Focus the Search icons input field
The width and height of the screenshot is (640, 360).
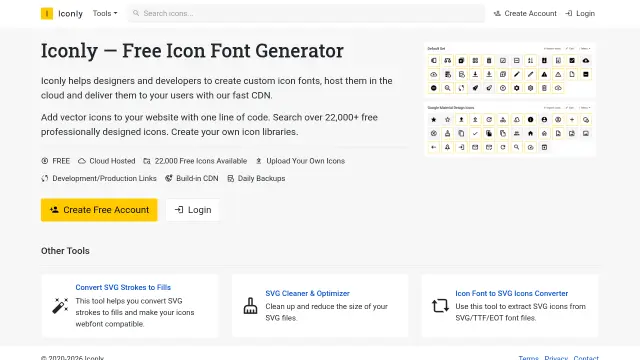coord(306,13)
